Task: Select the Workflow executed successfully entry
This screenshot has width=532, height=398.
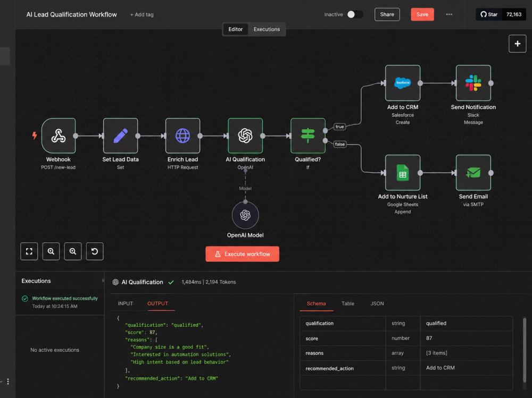Action: click(60, 302)
